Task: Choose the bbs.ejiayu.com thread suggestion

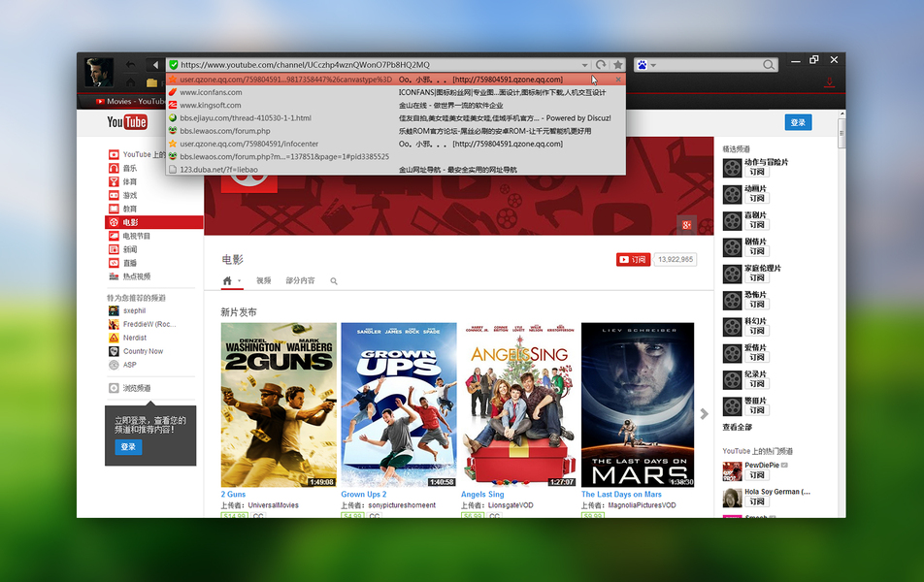Action: (395, 117)
